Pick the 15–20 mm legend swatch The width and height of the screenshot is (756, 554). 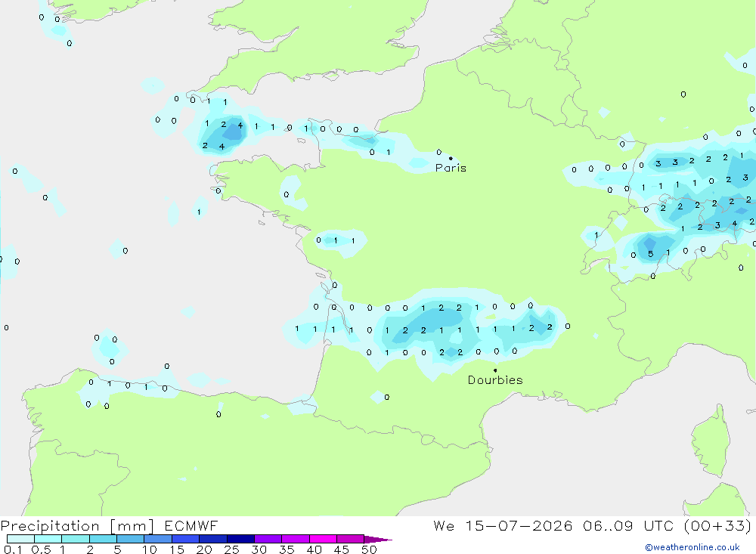point(186,539)
